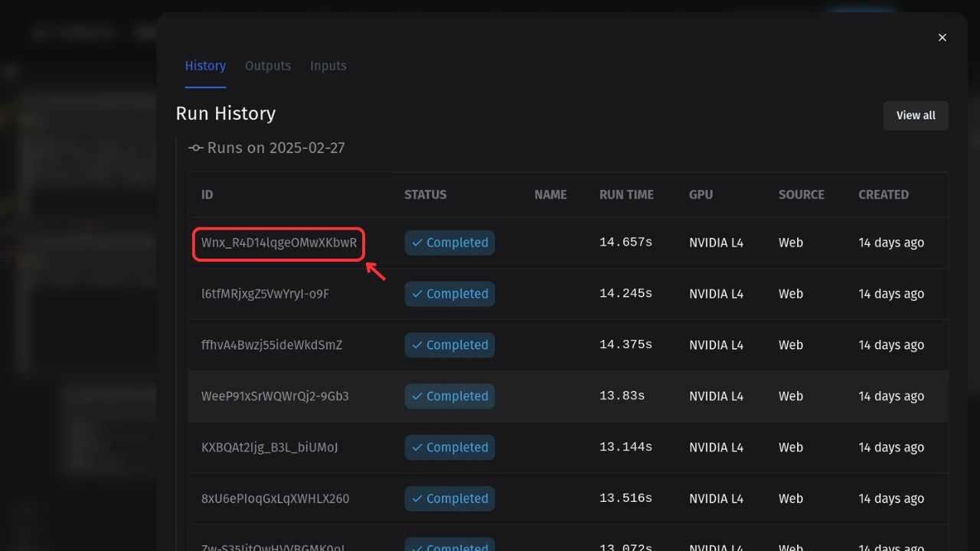Viewport: 980px width, 551px height.
Task: Open run Wnx_R4D14lqgeOMwXKbwR
Action: 279,243
